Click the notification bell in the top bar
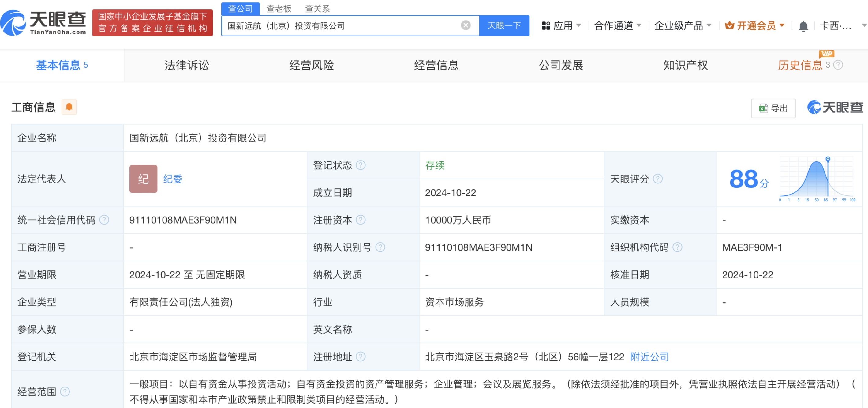868x408 pixels. pos(803,26)
